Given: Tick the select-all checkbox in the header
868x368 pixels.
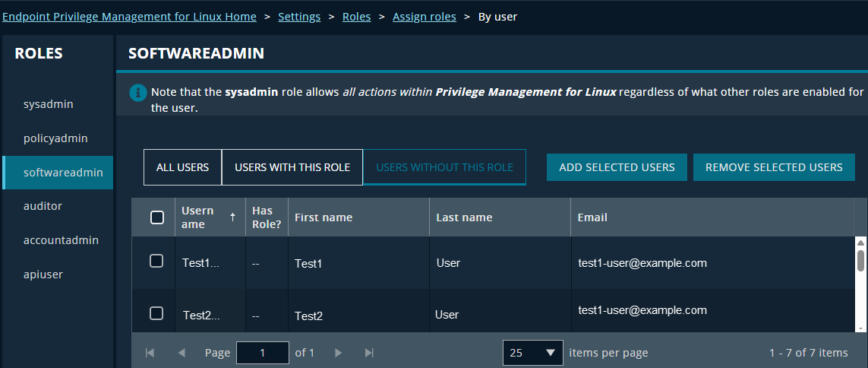Looking at the screenshot, I should click(x=157, y=217).
